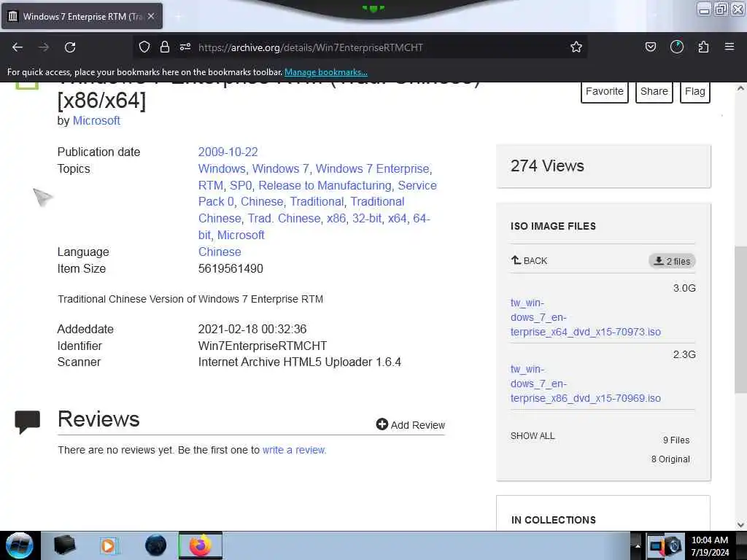747x560 pixels.
Task: Open the black box taskbar app
Action: (64, 545)
